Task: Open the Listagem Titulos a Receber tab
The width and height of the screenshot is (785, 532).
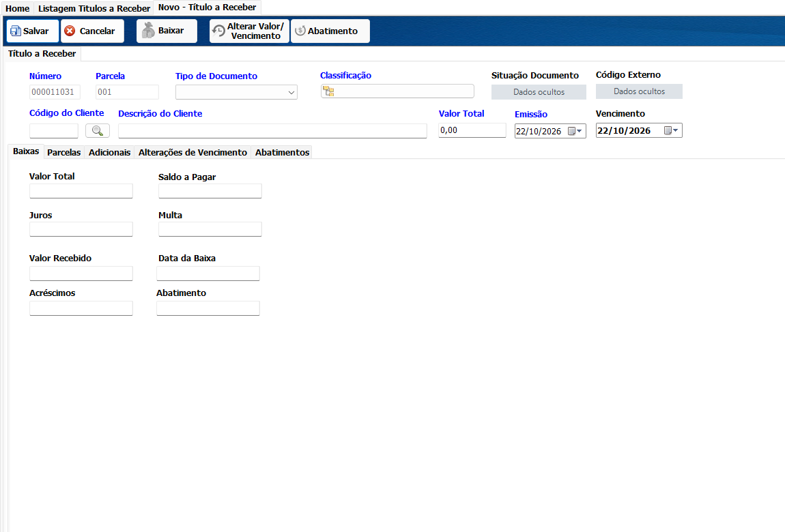Action: point(94,8)
